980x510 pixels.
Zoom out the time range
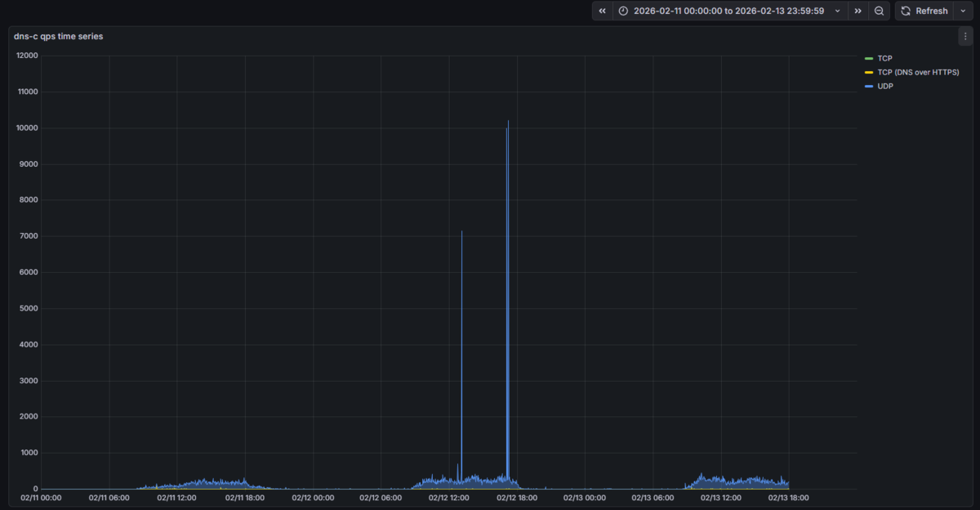pyautogui.click(x=879, y=11)
